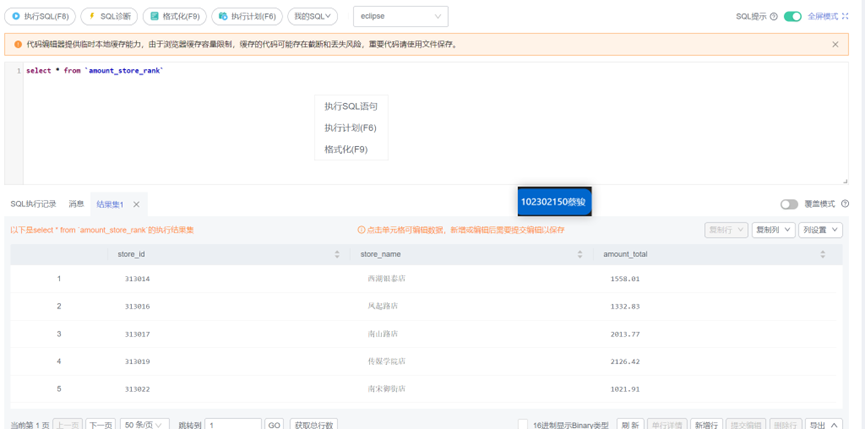Check 16进制显示Binary类型 checkbox
The width and height of the screenshot is (865, 429).
[523, 425]
